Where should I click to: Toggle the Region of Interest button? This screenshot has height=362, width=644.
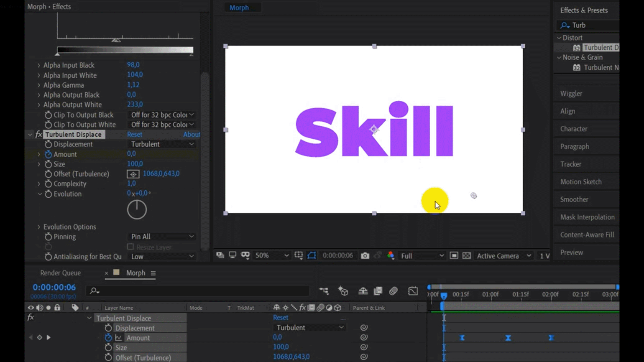[x=454, y=256]
